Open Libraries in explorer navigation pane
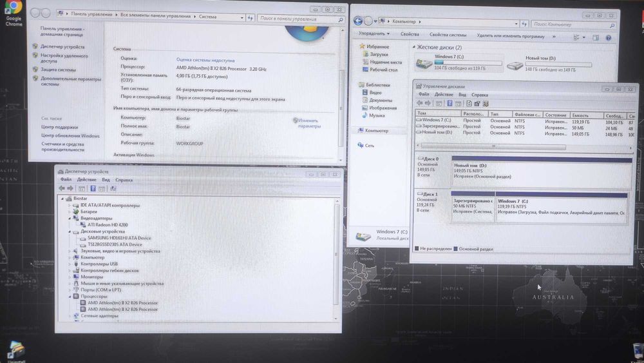 tap(378, 85)
